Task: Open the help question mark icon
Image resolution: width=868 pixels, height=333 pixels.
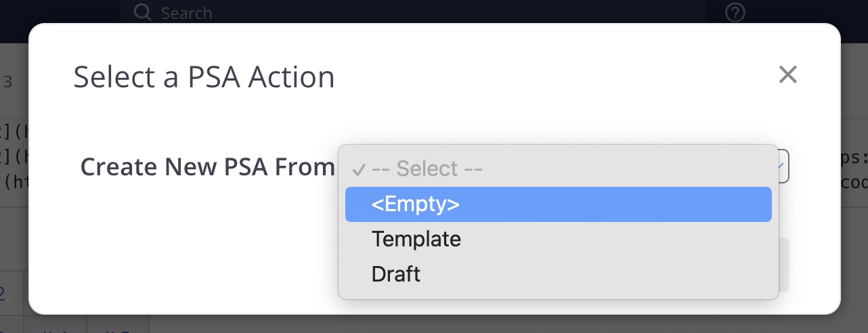Action: [735, 12]
